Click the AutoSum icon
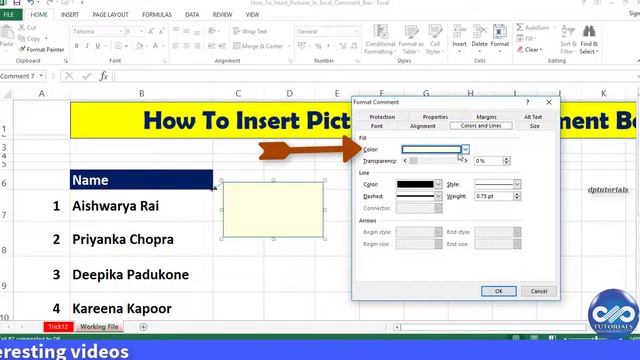 [x=520, y=27]
